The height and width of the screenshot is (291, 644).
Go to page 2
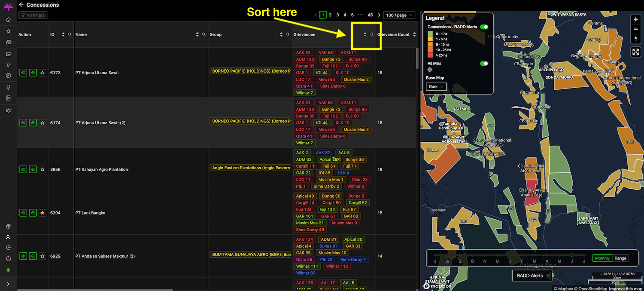330,15
